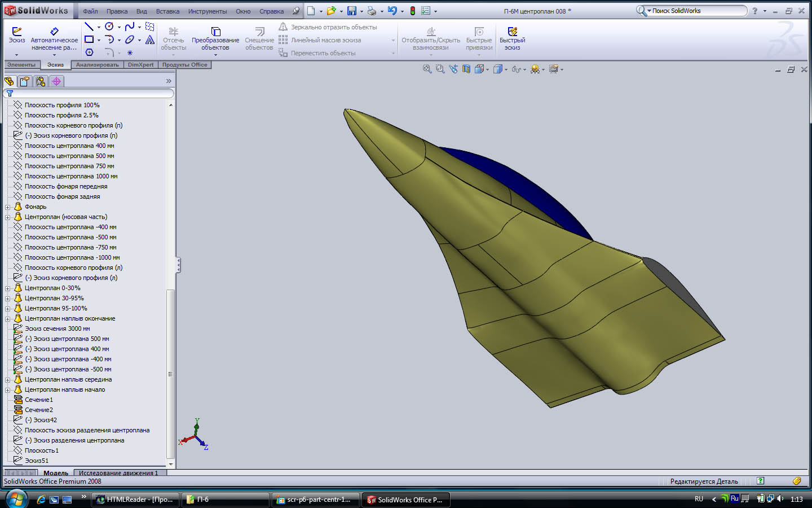The image size is (812, 508).
Task: Collapse the feature tree panel using the splitter handle
Action: (x=178, y=265)
